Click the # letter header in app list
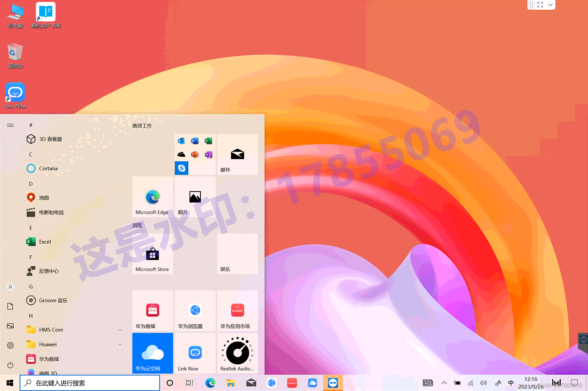Image resolution: width=588 pixels, height=391 pixels. click(x=31, y=125)
